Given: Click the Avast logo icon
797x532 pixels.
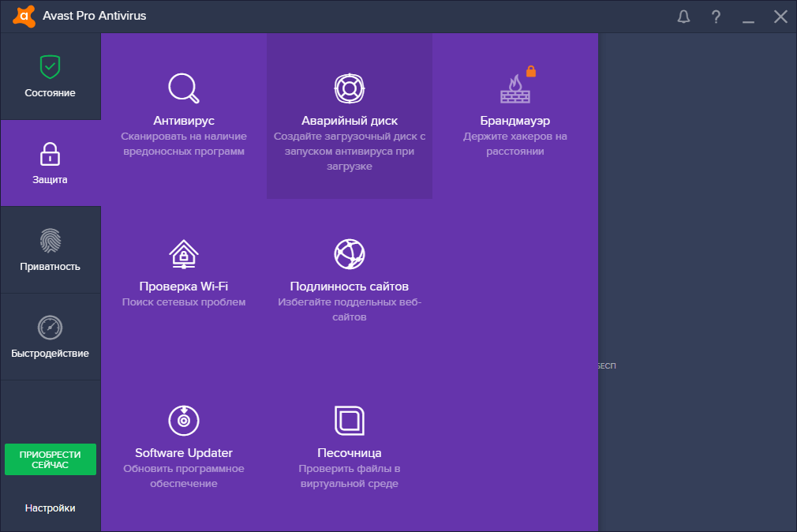Looking at the screenshot, I should pyautogui.click(x=23, y=16).
